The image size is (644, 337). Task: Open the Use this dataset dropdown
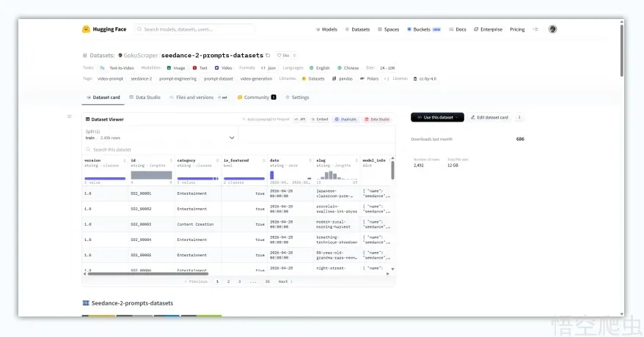pos(437,117)
